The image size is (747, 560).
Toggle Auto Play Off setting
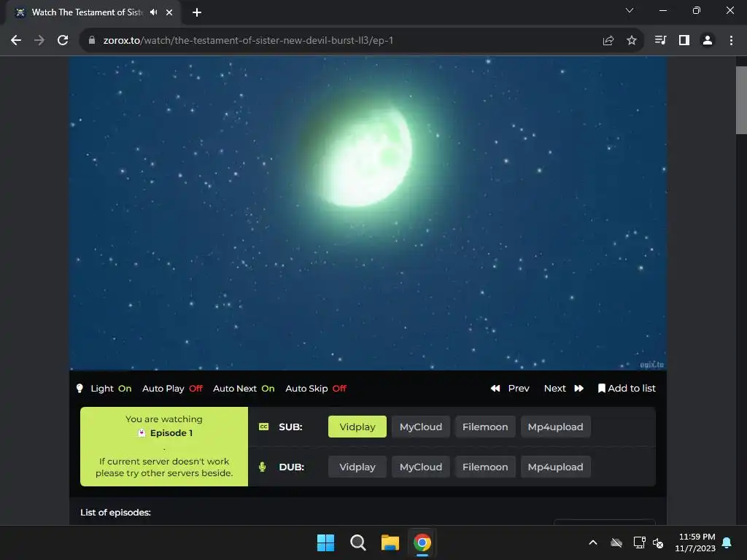click(172, 389)
